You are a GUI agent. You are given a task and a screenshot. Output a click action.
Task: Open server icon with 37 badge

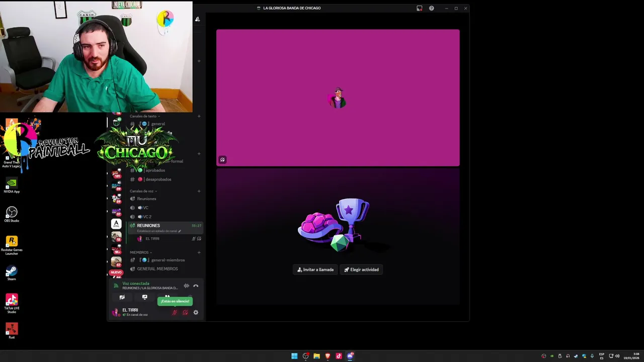click(x=116, y=211)
